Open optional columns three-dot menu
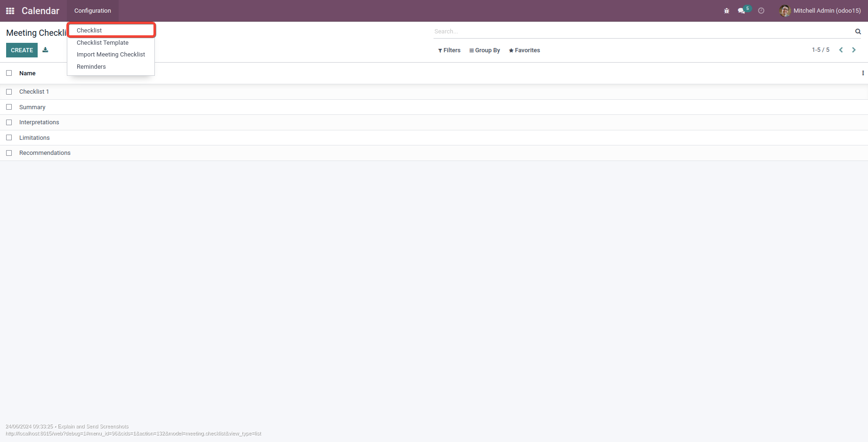This screenshot has height=442, width=868. pos(863,73)
